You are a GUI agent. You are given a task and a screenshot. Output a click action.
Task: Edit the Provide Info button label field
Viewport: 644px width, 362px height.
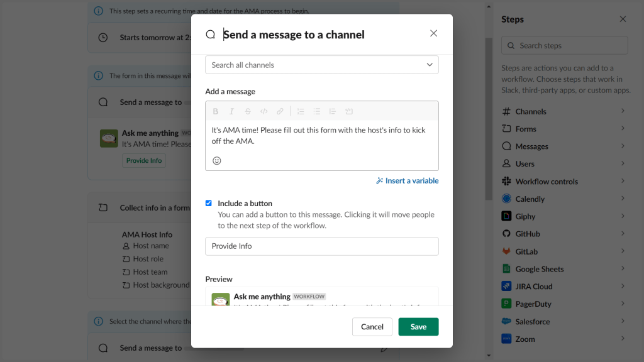[321, 246]
